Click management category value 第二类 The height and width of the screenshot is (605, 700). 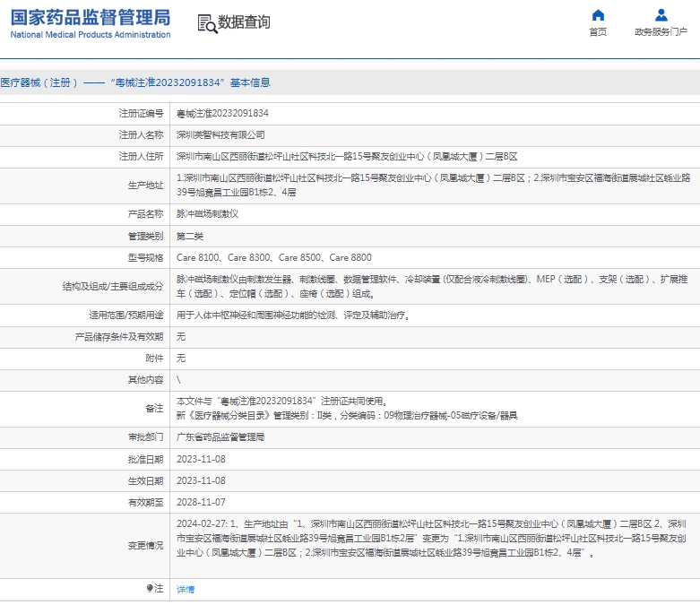click(x=190, y=237)
